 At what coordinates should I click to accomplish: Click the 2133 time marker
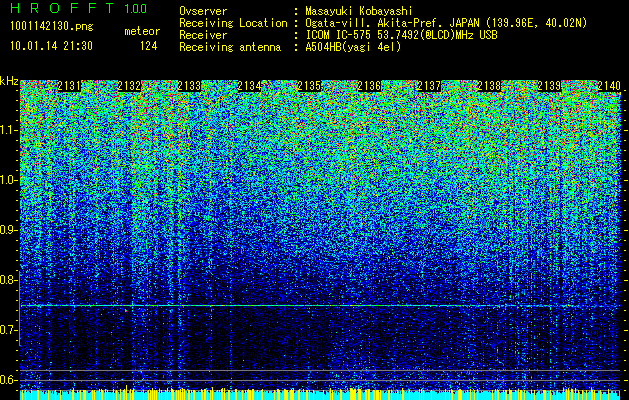click(x=189, y=86)
